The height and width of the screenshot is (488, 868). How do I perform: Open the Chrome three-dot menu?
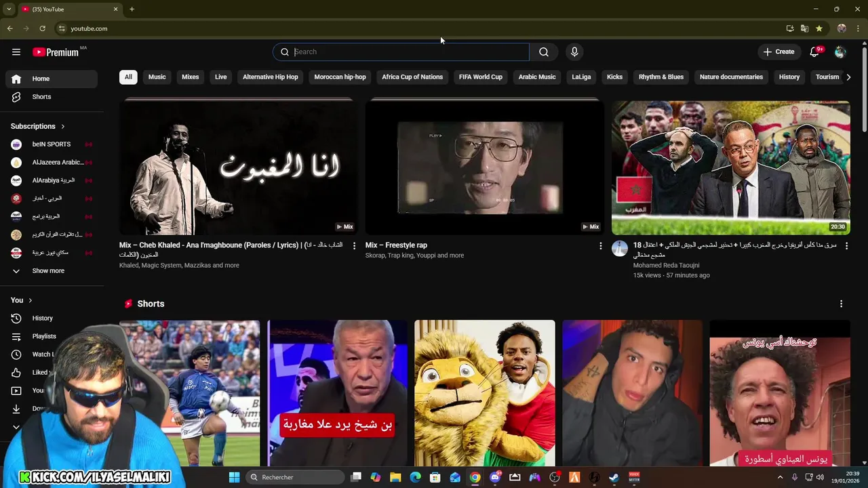tap(859, 28)
